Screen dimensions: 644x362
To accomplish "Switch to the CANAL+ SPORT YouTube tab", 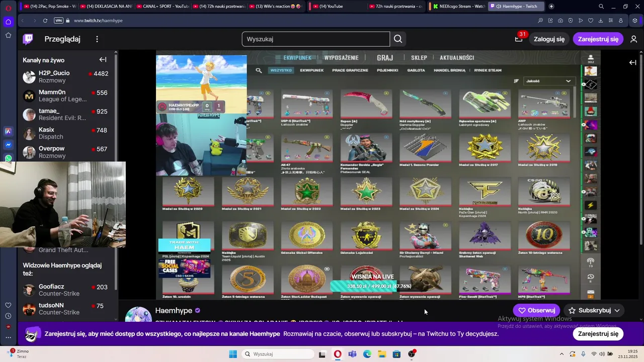I will pos(162,7).
